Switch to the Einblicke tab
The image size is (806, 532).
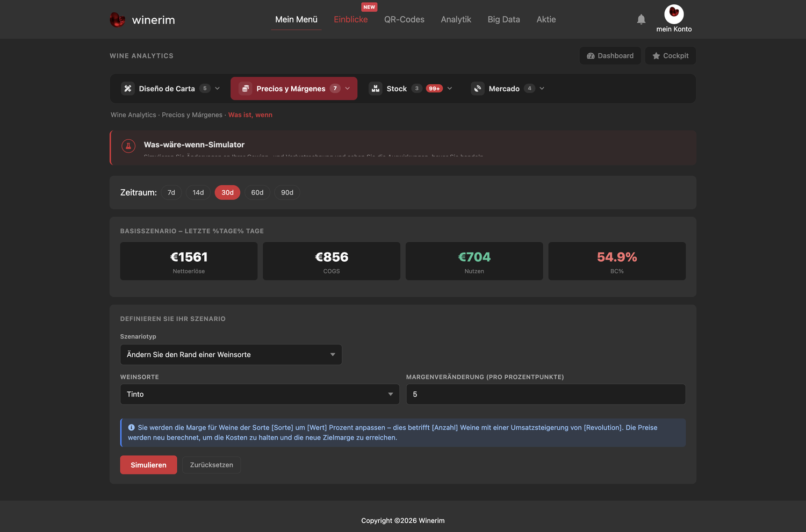351,19
